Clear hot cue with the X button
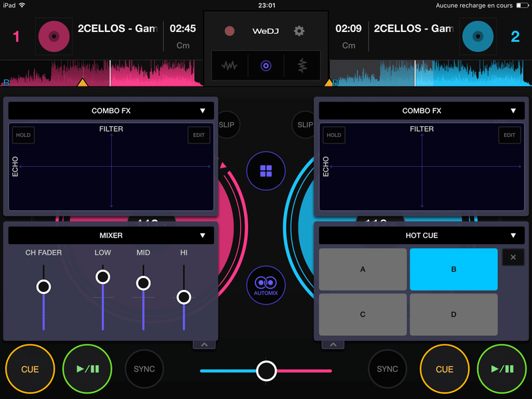 pyautogui.click(x=513, y=257)
